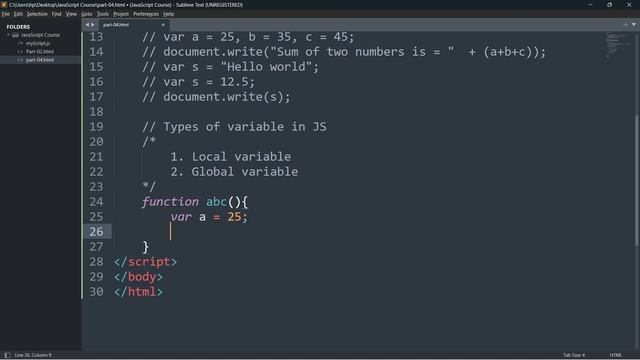Click the Line 26, Column 9 status
This screenshot has width=640, height=360.
[33, 355]
